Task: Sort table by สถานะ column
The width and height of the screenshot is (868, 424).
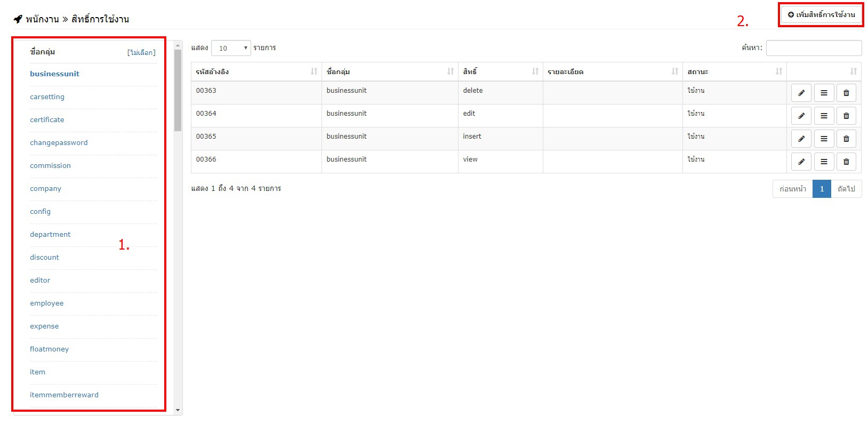Action: click(735, 71)
